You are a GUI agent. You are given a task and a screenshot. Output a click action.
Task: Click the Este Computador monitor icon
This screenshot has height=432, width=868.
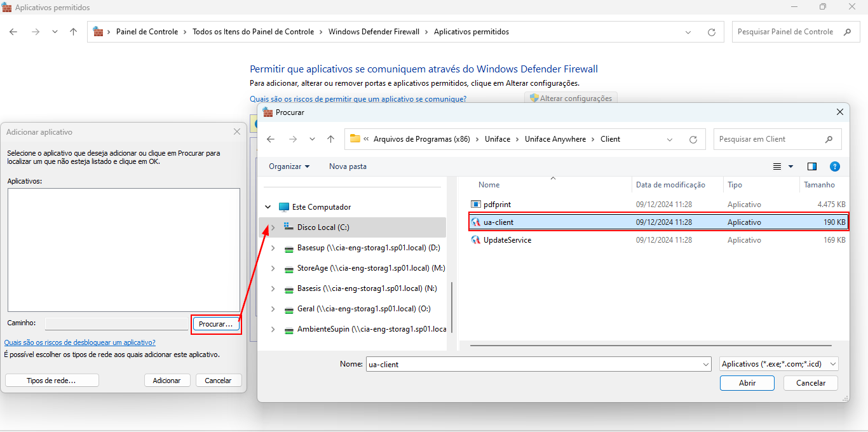pos(284,207)
